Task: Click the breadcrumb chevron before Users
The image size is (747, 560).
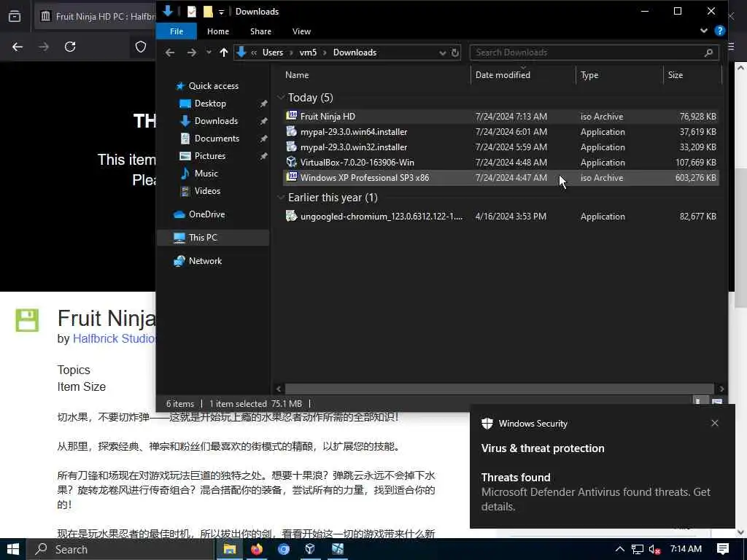Action: pos(254,52)
